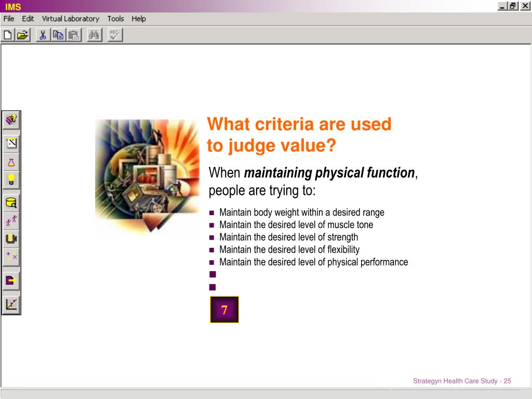This screenshot has width=532, height=399.
Task: Select the flask icon in sidebar
Action: click(x=11, y=162)
